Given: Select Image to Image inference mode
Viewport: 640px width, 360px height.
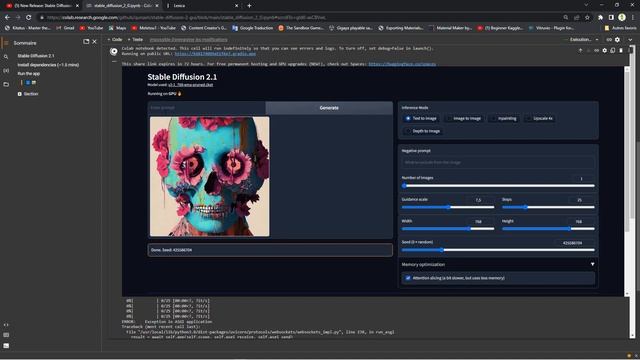Looking at the screenshot, I should (463, 118).
